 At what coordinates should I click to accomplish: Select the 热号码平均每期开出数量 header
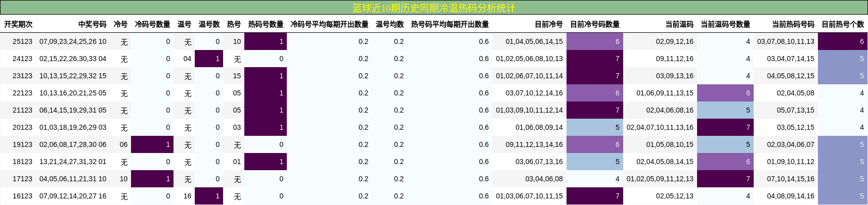[450, 24]
